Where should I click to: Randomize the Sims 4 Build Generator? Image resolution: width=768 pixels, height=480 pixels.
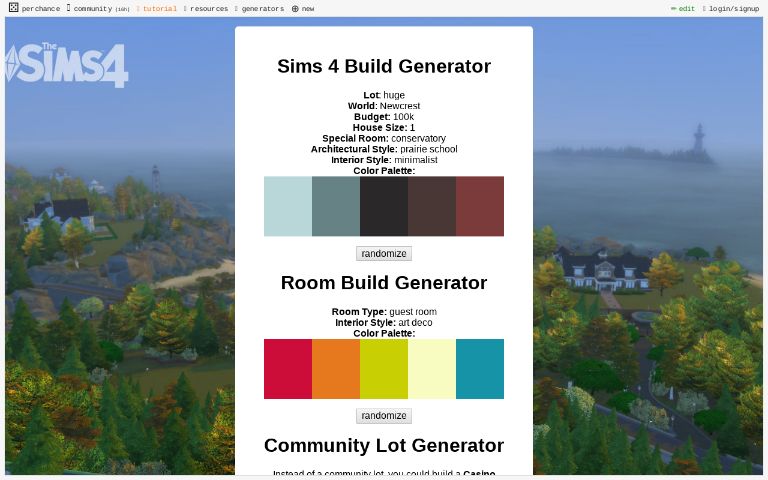[x=384, y=253]
